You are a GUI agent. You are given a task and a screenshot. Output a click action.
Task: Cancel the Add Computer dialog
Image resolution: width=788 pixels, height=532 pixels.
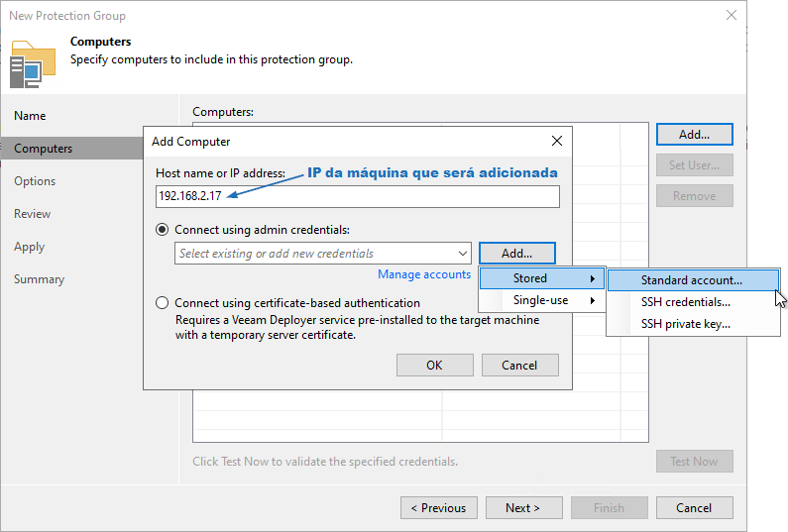click(520, 366)
